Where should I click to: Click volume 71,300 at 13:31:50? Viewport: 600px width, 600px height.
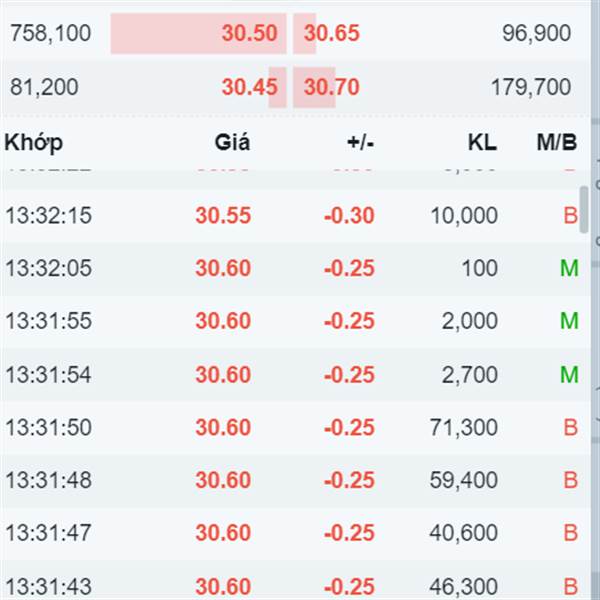[464, 427]
